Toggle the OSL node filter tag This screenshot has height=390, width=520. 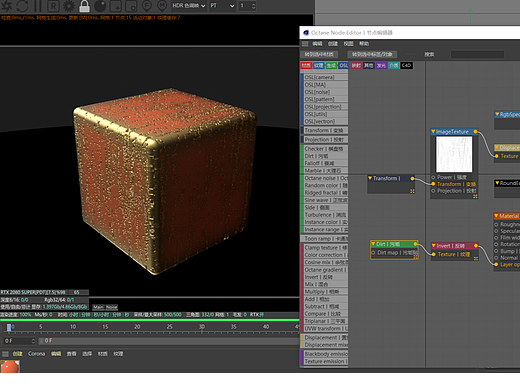point(343,65)
